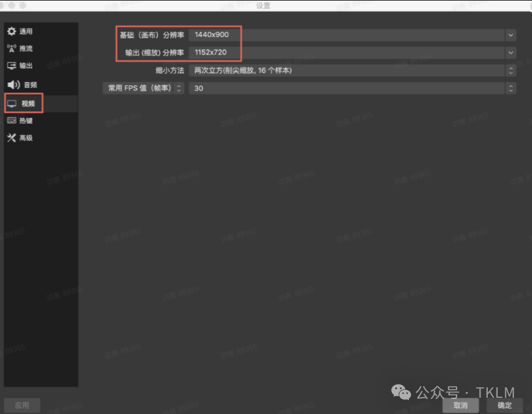
Task: Click the FPS value stepper arrows
Action: tap(510, 88)
